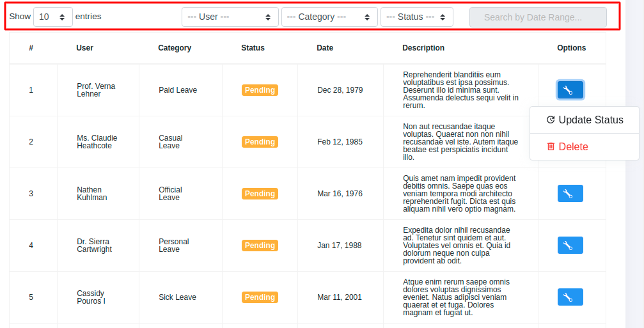644x328 pixels.
Task: Click the # column header
Action: (31, 47)
